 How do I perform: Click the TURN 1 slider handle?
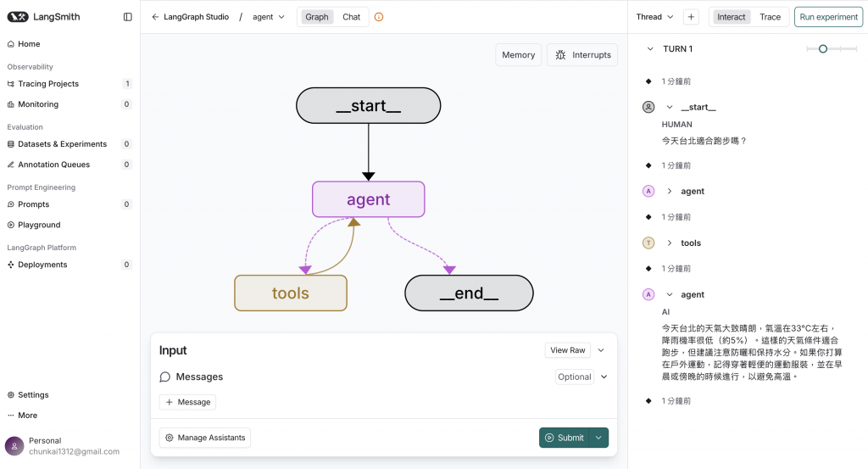822,48
